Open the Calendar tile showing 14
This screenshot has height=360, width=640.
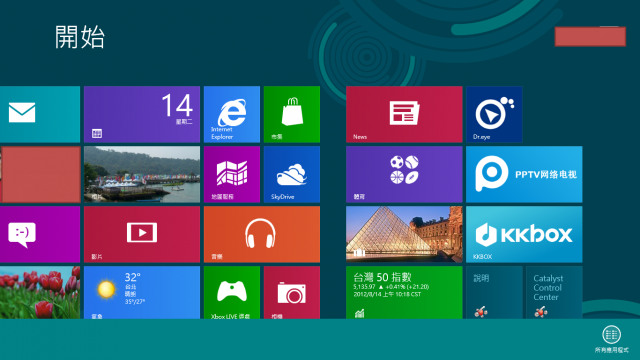[x=142, y=114]
